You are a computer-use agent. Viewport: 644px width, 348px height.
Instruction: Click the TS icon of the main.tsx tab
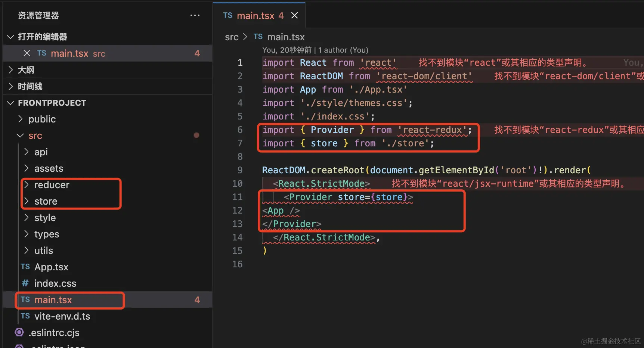[228, 15]
